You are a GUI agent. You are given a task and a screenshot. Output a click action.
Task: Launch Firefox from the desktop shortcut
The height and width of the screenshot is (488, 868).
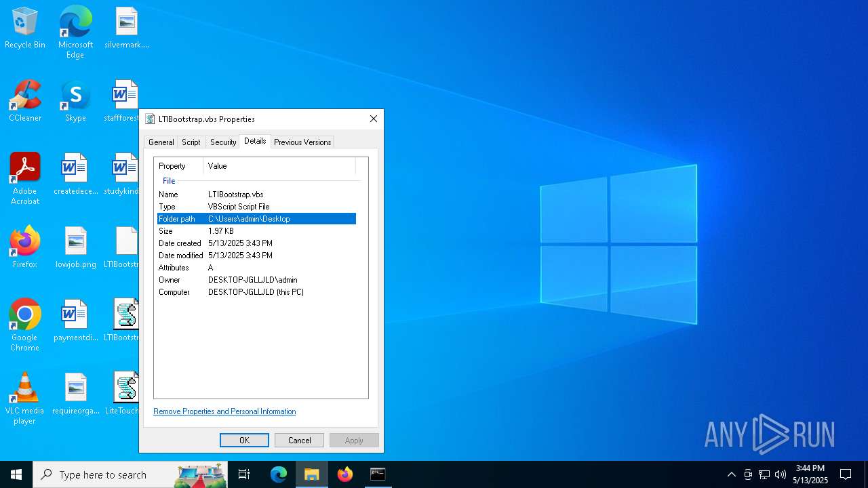(x=25, y=247)
